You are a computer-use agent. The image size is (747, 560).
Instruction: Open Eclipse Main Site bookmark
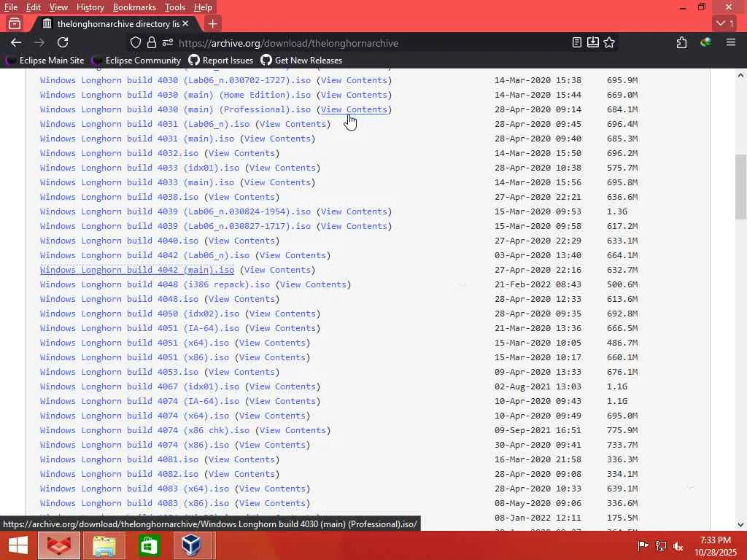point(44,61)
